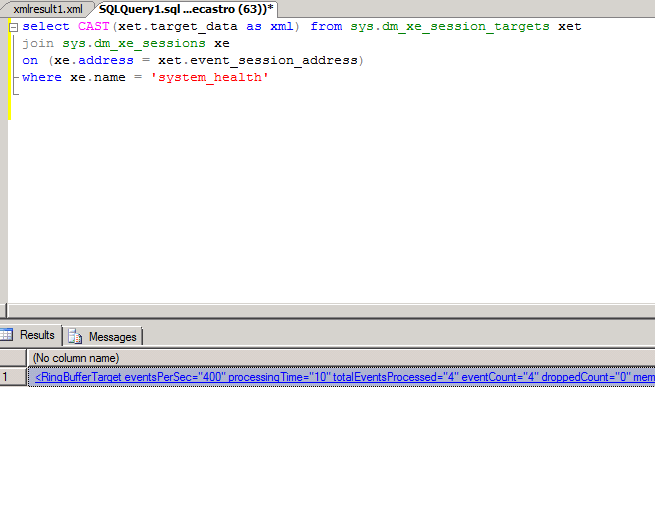Viewport: 655px width, 523px height.
Task: Select row 1 header in results grid
Action: coord(13,377)
